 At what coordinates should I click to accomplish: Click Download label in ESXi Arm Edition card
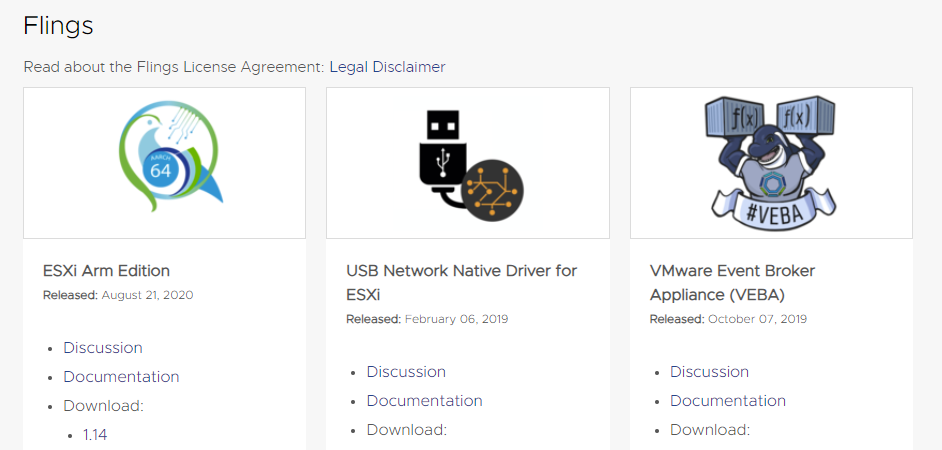click(103, 406)
